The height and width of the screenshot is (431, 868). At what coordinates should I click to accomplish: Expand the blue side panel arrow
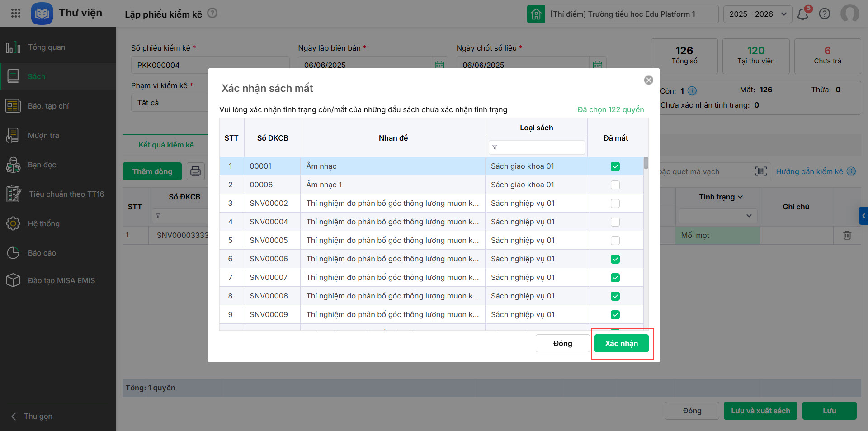pyautogui.click(x=863, y=216)
